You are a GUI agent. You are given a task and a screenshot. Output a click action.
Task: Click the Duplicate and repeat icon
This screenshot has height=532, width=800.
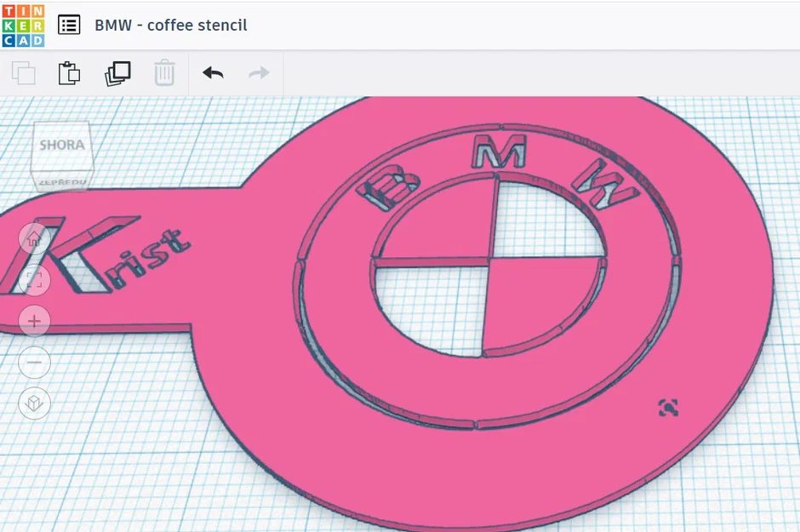click(x=117, y=73)
